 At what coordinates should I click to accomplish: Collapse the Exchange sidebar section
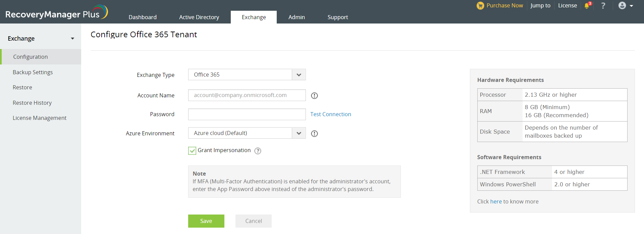click(x=72, y=39)
